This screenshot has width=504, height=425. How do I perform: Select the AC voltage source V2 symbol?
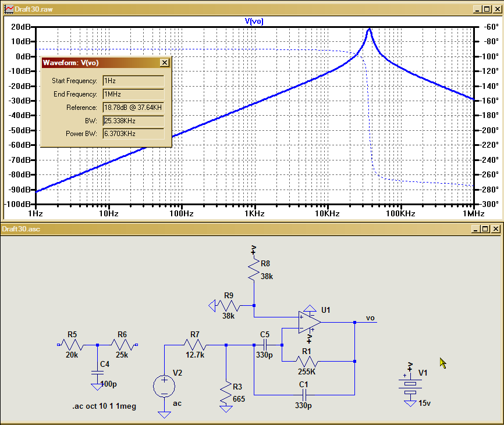[164, 386]
